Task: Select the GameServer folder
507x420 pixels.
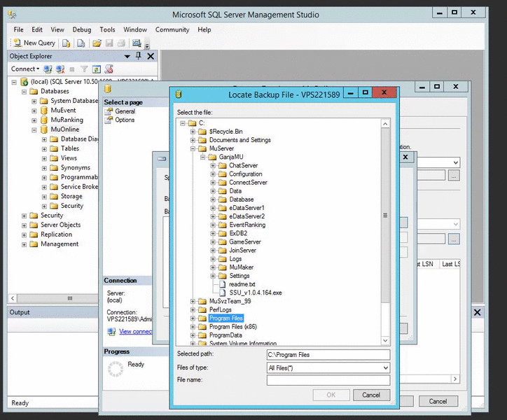Action: pos(245,241)
